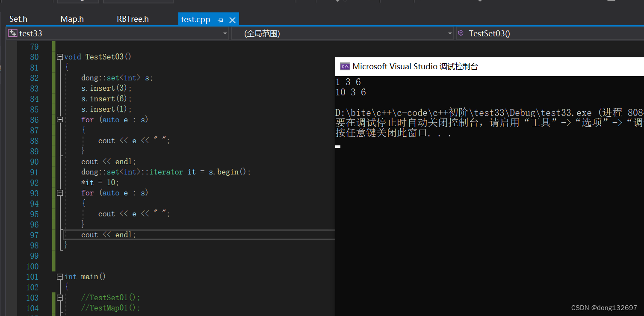
Task: Switch to the Map.h tab
Action: [72, 19]
